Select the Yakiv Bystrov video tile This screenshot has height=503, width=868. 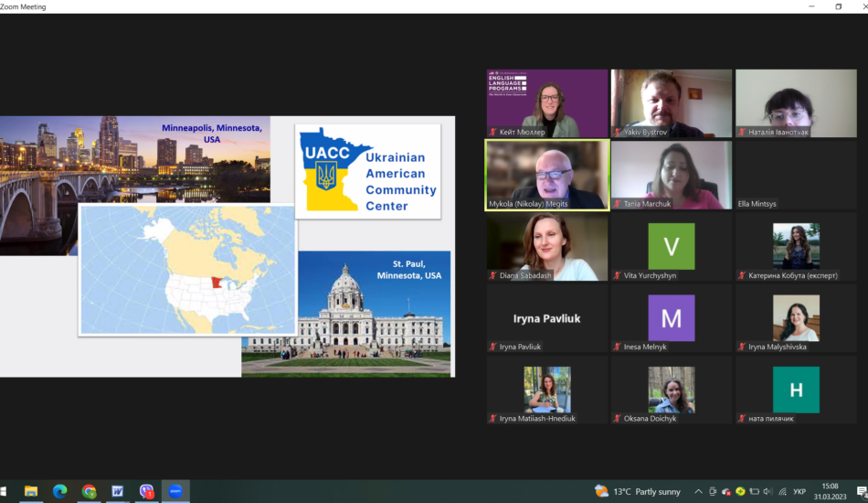pyautogui.click(x=672, y=103)
